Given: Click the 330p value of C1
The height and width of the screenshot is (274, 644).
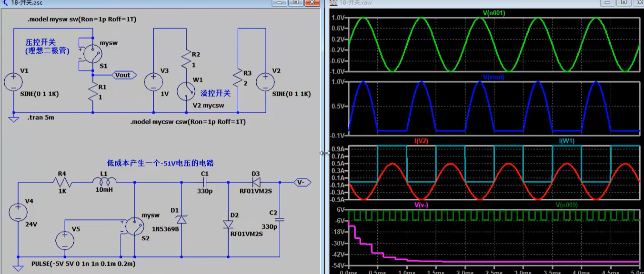Looking at the screenshot, I should [x=205, y=190].
